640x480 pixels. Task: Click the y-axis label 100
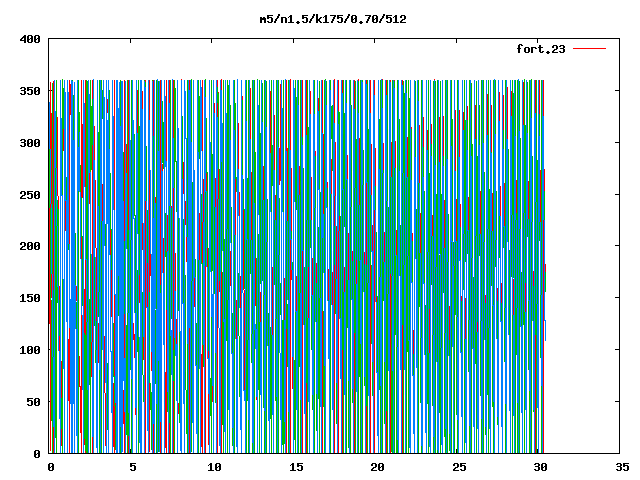(x=30, y=350)
